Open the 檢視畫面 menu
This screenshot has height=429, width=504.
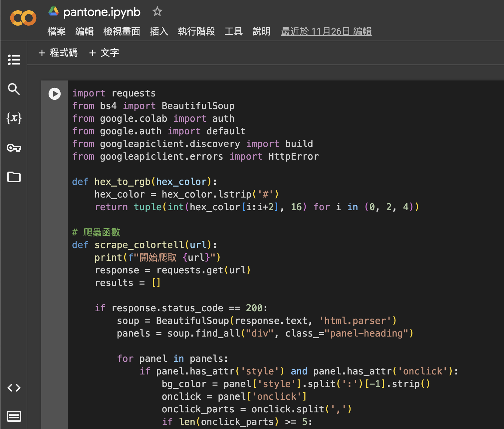pos(122,32)
